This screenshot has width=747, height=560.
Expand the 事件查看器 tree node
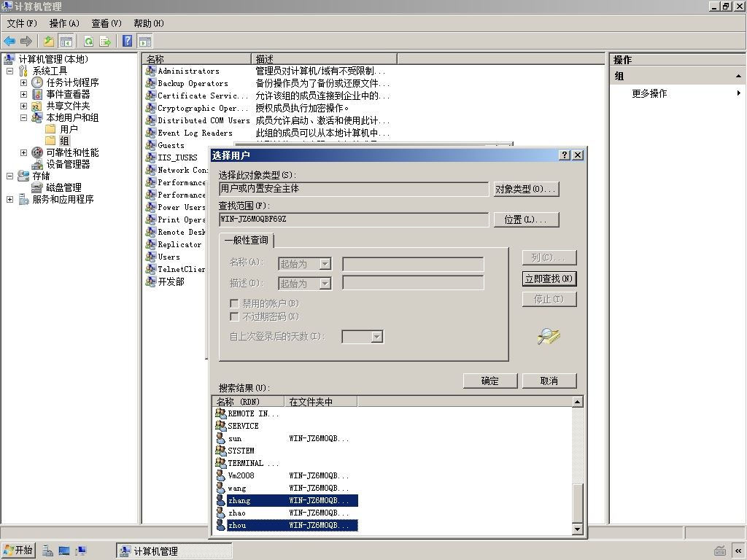23,94
